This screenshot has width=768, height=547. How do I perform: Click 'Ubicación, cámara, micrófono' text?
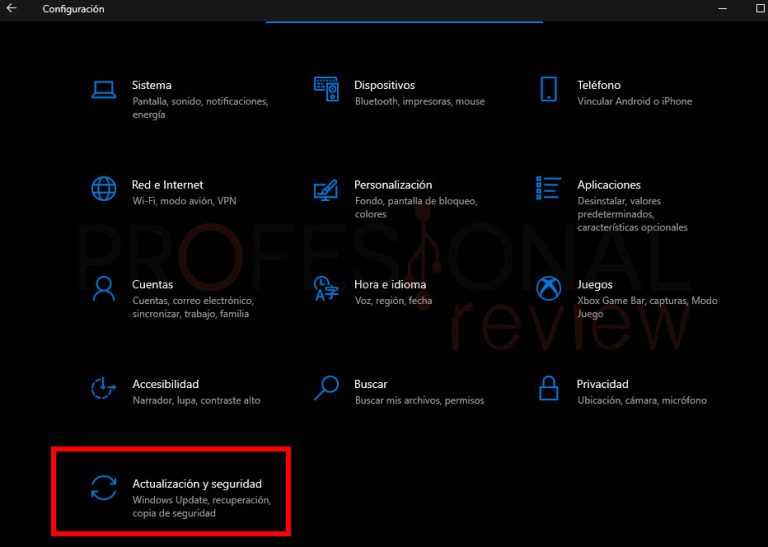tap(642, 400)
